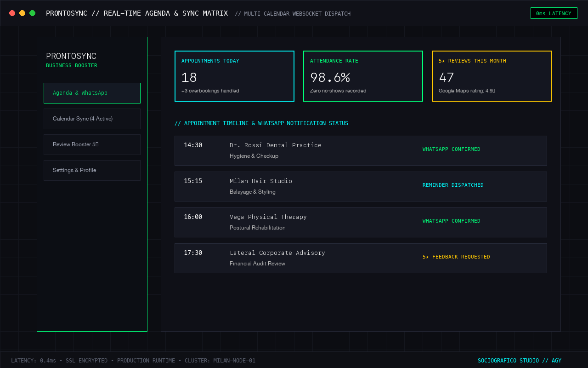This screenshot has height=368, width=588.
Task: Switch to Calendar Sync (4 Active)
Action: coord(92,119)
